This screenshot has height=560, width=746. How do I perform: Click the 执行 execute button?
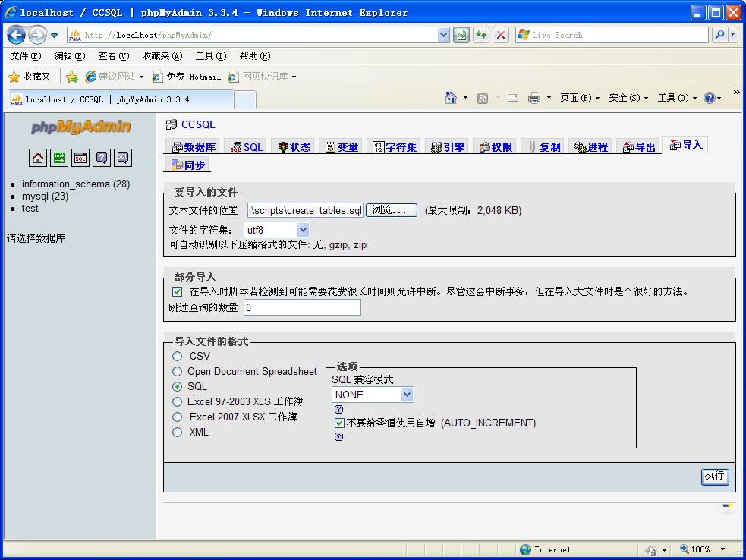[714, 476]
